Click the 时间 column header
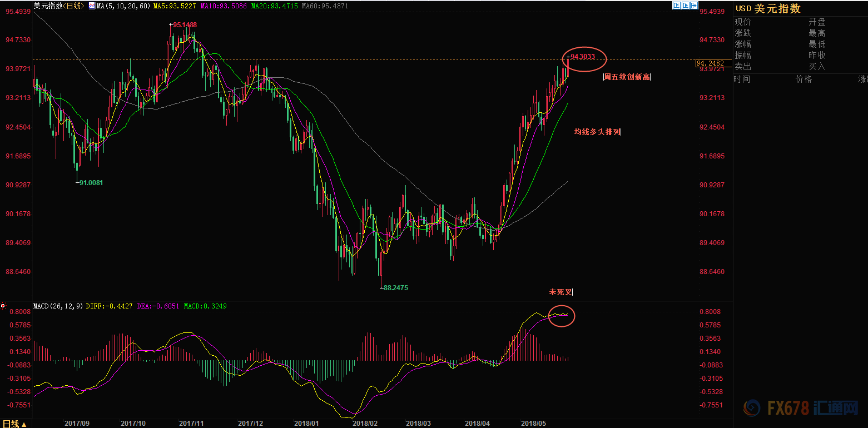The height and width of the screenshot is (428, 868). (x=742, y=79)
